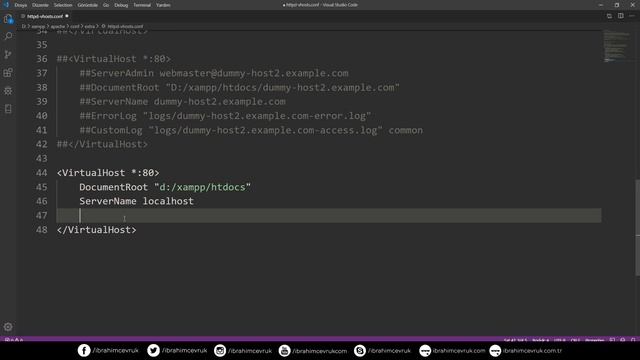Click "##</VirtualHost>" on line 42

(x=102, y=144)
